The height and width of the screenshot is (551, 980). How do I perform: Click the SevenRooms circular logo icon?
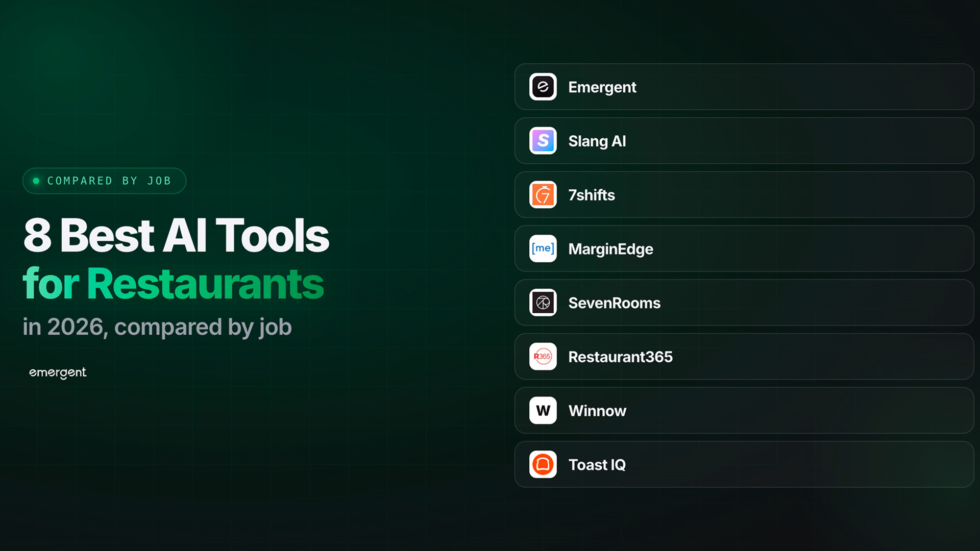543,303
